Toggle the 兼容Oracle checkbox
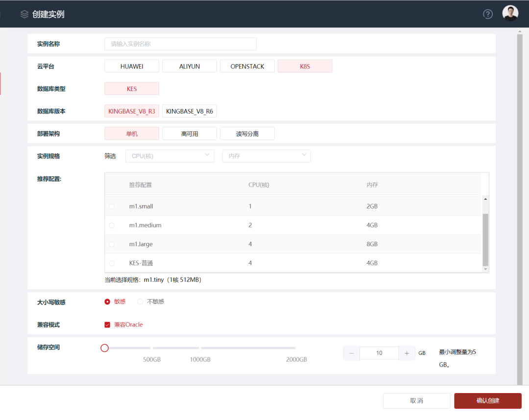Viewport: 529px width, 420px height. click(107, 325)
